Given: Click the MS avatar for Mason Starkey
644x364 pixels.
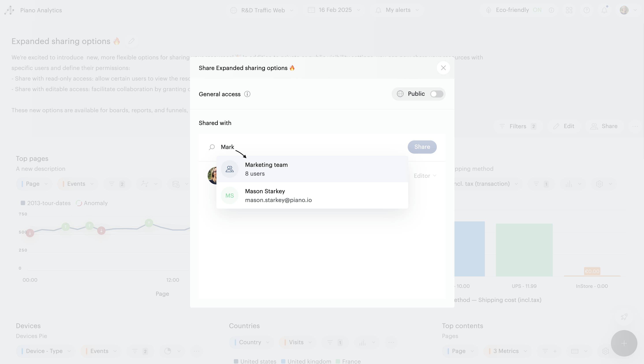Looking at the screenshot, I should click(229, 195).
